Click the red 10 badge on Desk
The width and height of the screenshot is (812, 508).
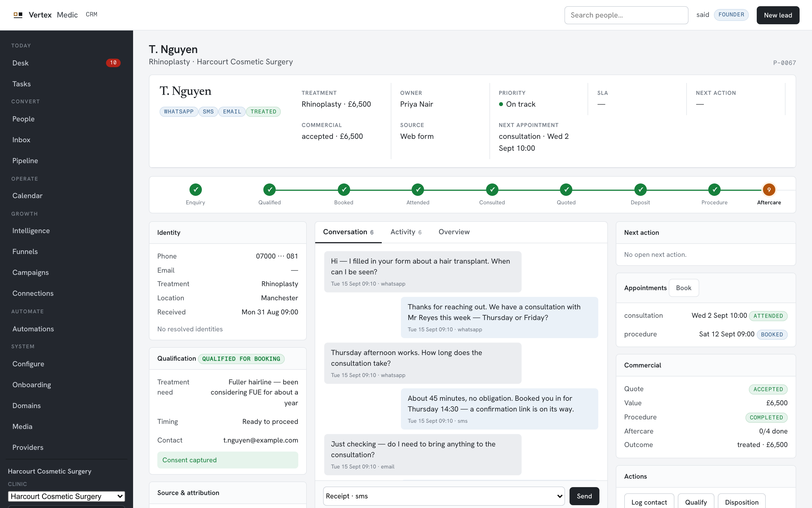[x=113, y=63]
